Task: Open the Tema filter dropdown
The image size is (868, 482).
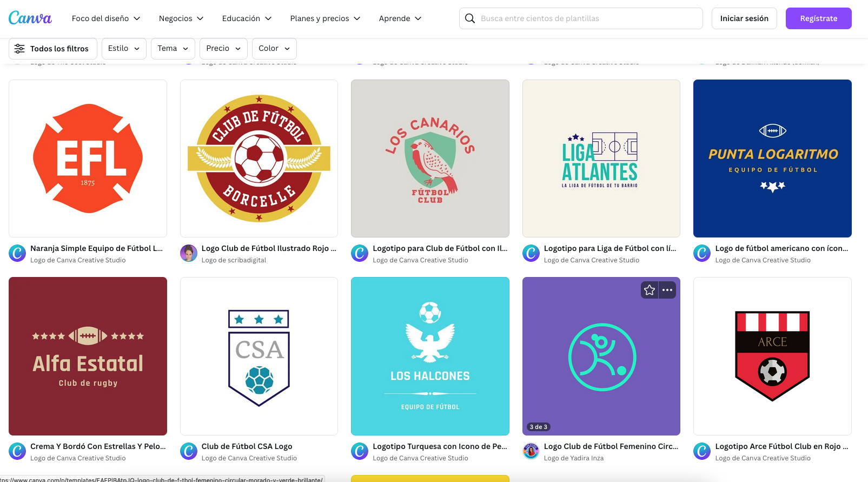Action: pos(173,49)
